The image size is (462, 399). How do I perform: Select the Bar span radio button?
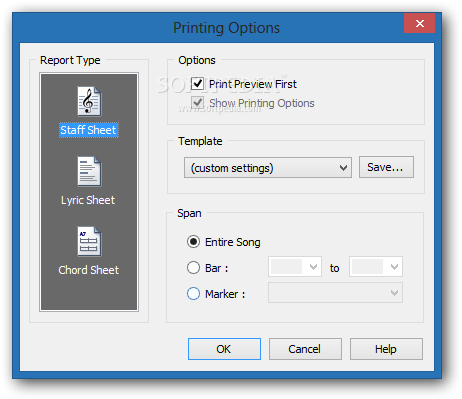[193, 268]
